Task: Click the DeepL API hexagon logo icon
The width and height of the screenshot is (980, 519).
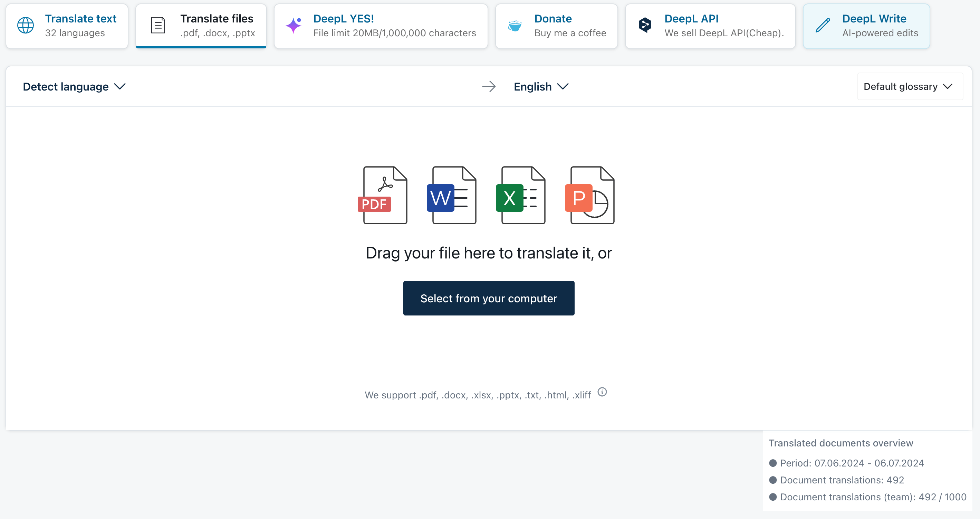Action: pos(645,26)
